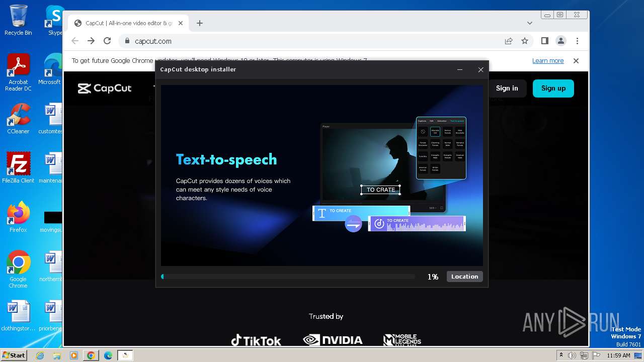Screen dimensions: 644x362
Task: Minimize the CapCut desktop installer window
Action: 460,70
